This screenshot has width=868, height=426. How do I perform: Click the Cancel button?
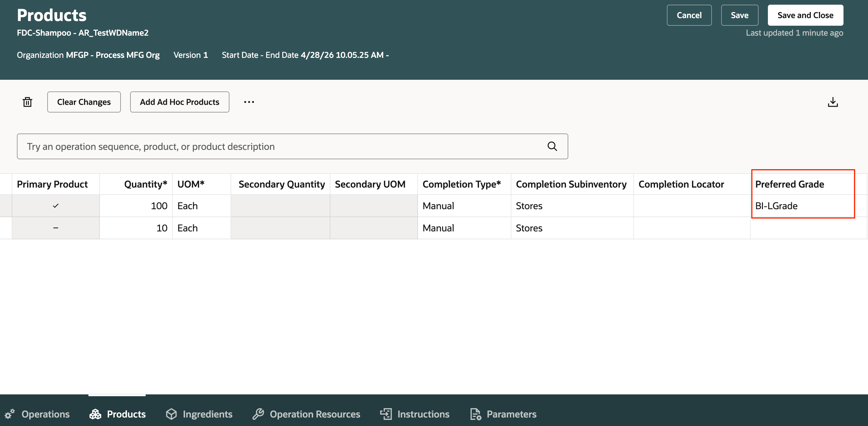click(689, 15)
